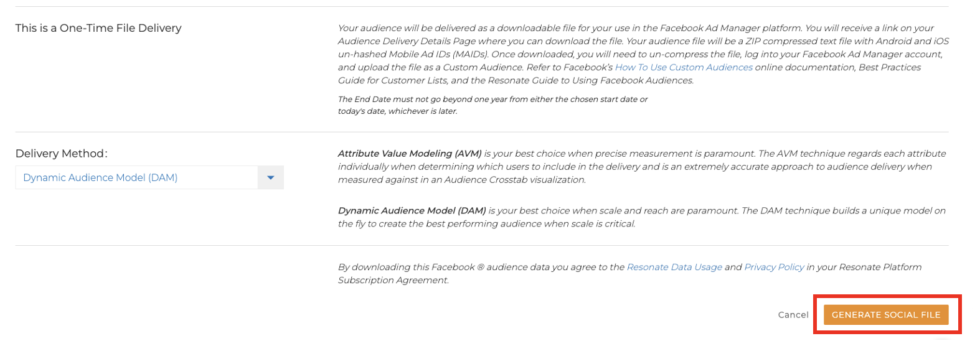Image resolution: width=980 pixels, height=341 pixels.
Task: Click the Facebook ® audience data agreement sentence
Action: 629,273
